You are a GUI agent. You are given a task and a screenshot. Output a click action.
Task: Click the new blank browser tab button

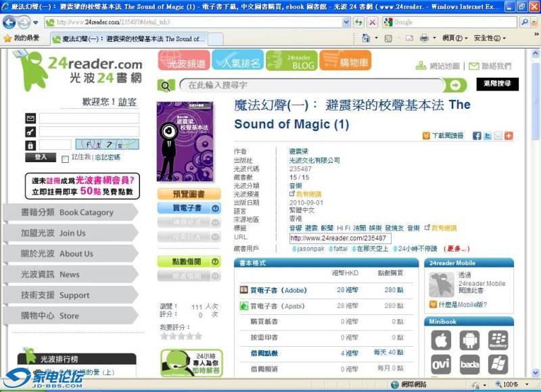[x=215, y=39]
